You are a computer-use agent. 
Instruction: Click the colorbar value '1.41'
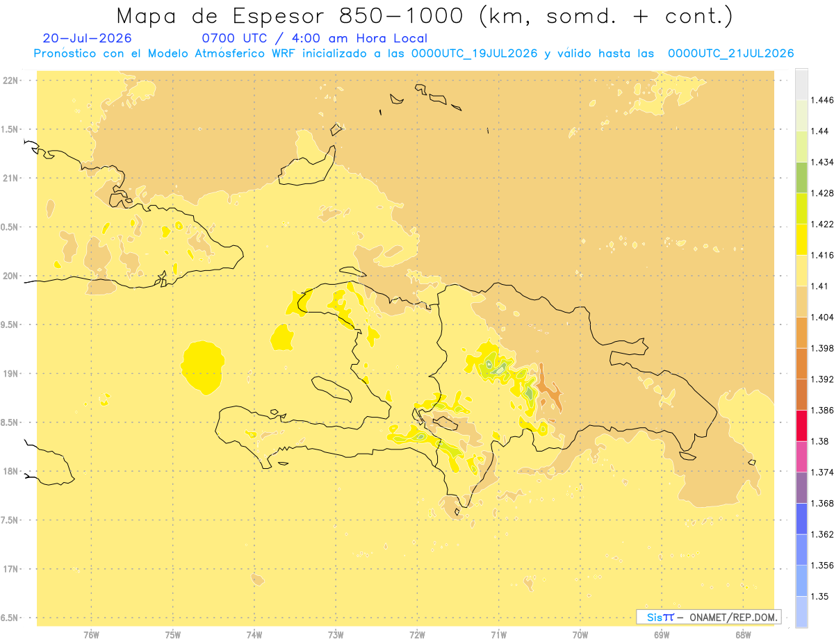pos(820,286)
